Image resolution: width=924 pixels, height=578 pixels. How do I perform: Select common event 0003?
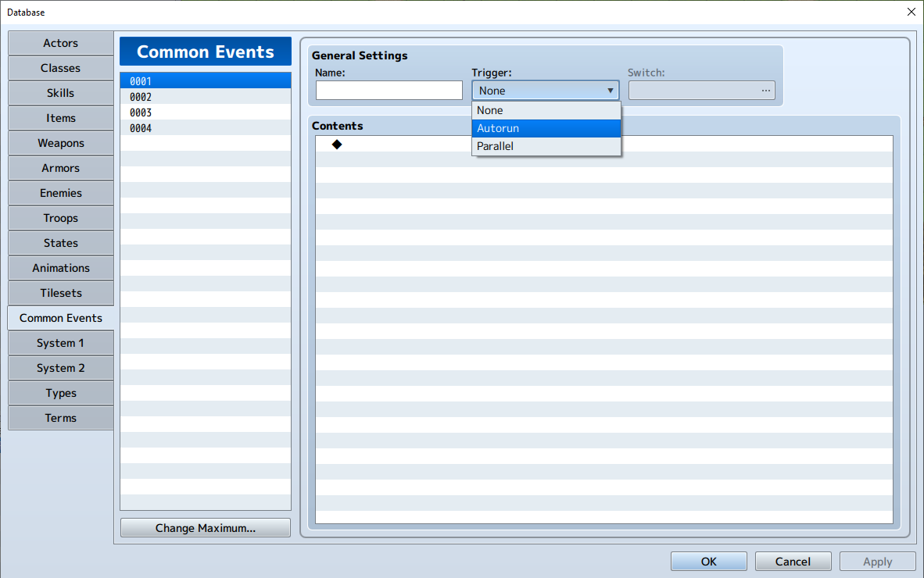[205, 112]
